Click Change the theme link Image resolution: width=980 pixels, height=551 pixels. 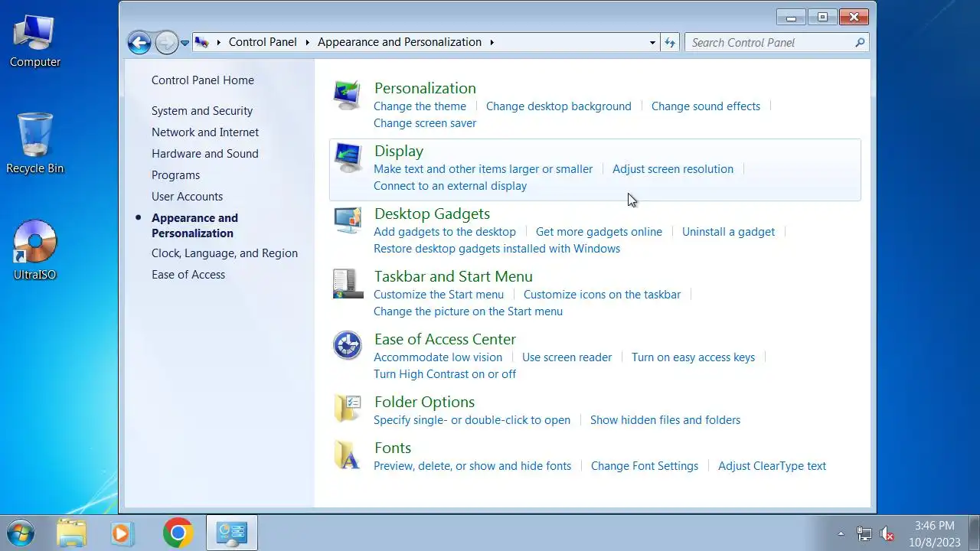coord(420,106)
